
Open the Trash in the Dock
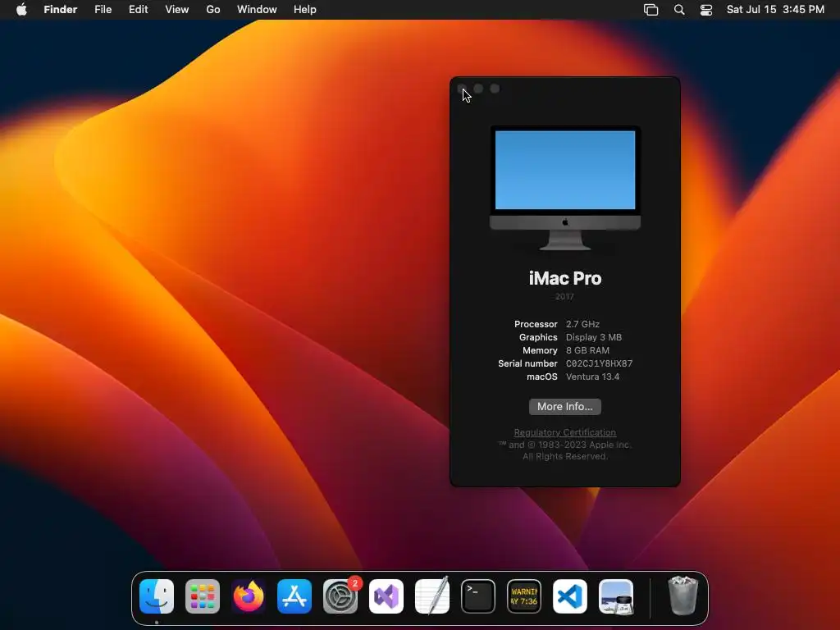tap(683, 596)
